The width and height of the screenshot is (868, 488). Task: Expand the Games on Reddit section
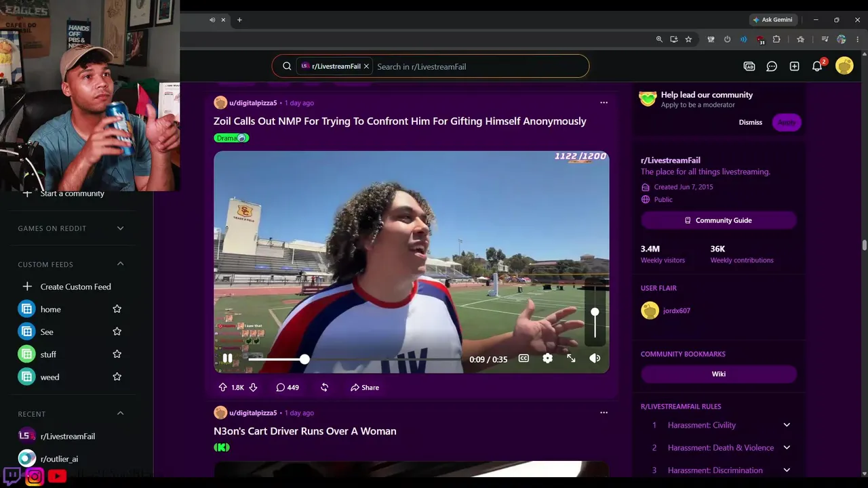(x=120, y=228)
